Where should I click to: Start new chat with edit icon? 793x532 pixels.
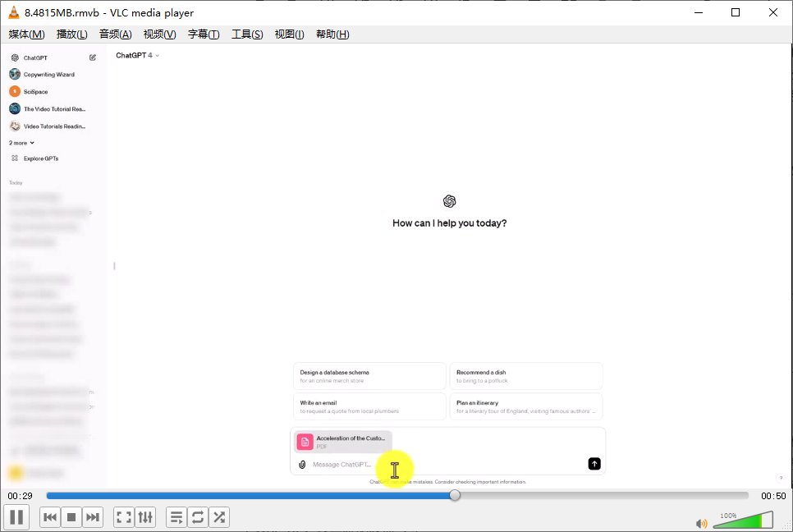pos(93,57)
